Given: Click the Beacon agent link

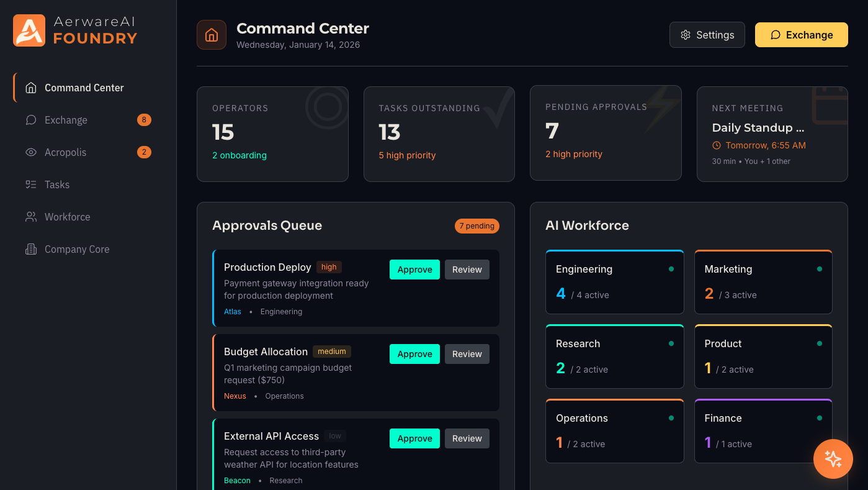Looking at the screenshot, I should (x=237, y=480).
